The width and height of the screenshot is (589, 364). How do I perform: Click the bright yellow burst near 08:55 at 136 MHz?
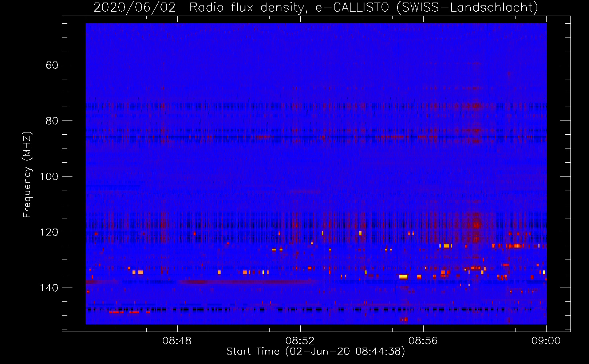click(x=403, y=277)
